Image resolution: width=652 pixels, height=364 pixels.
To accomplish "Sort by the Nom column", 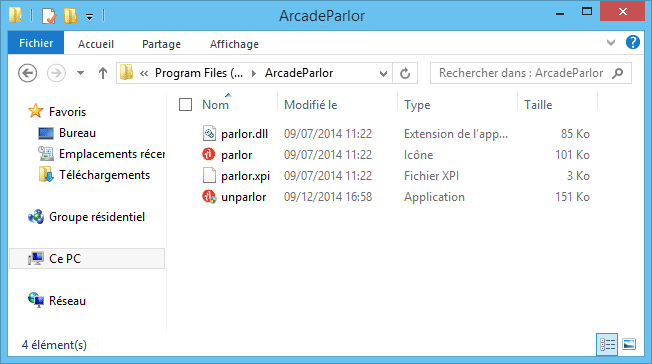I will [x=215, y=105].
